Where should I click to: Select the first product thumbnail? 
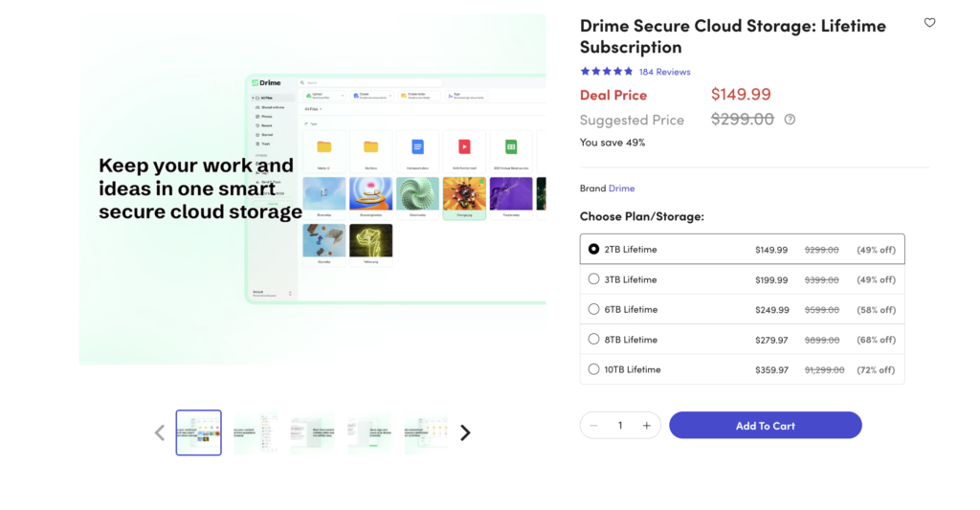point(199,432)
